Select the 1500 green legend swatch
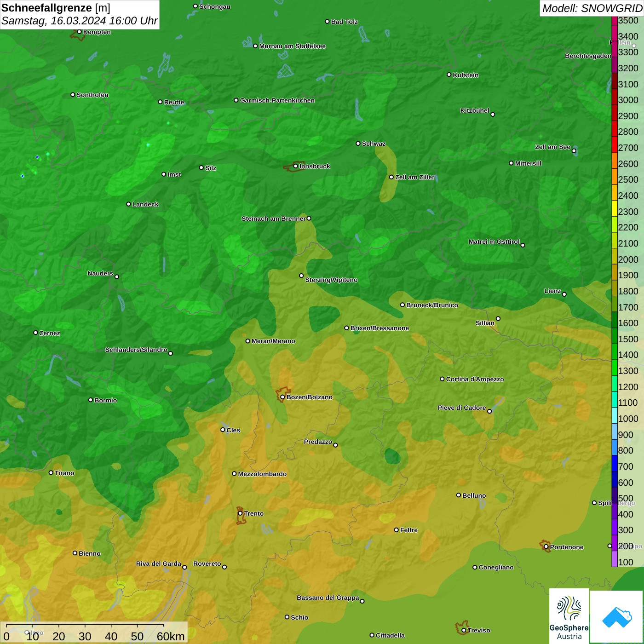Viewport: 644px width, 644px height. pos(615,336)
